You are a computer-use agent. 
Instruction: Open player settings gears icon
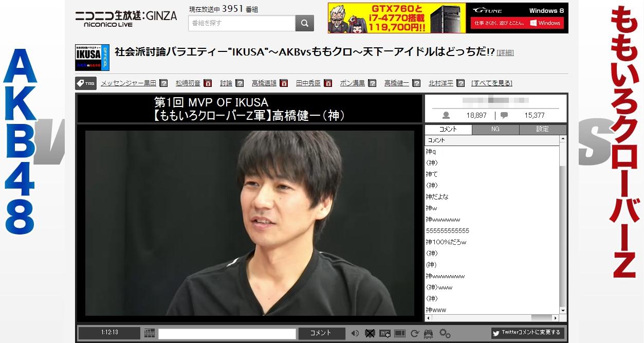point(445,333)
